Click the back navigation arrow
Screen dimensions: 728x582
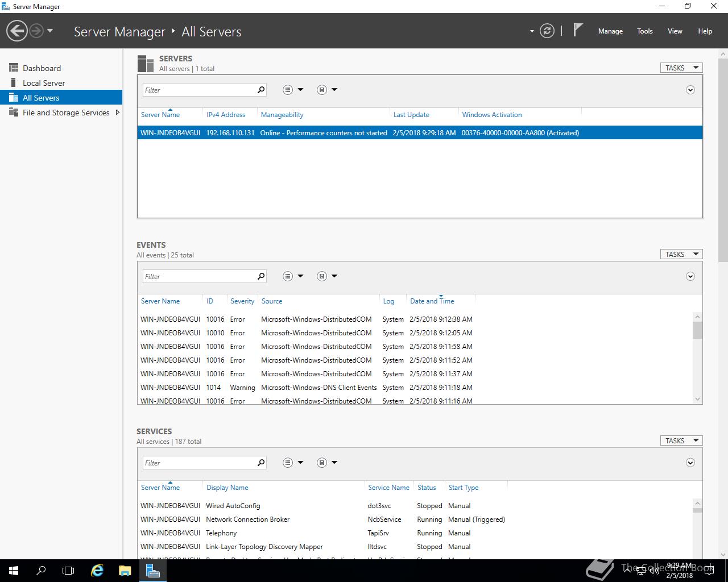[x=17, y=31]
